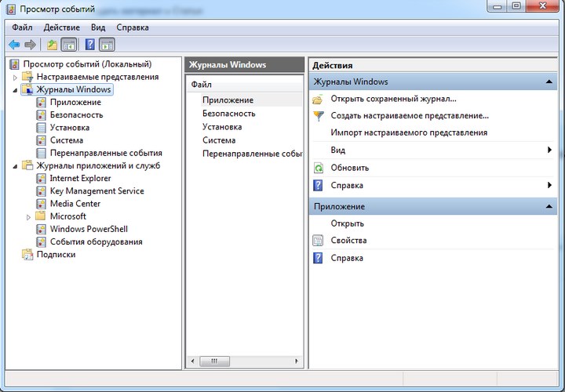Click the События оборудования log icon

[41, 242]
